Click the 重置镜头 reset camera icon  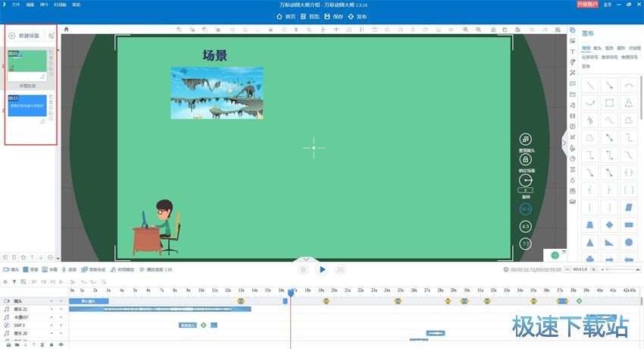point(525,140)
